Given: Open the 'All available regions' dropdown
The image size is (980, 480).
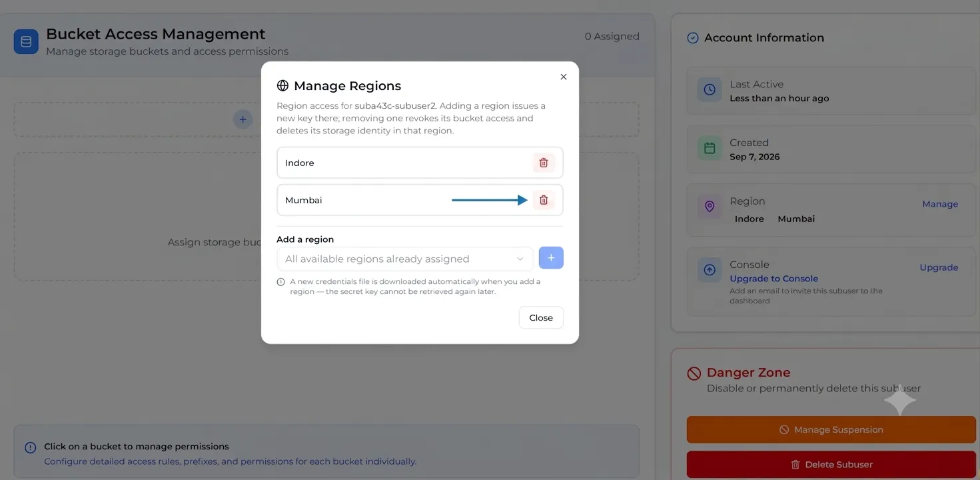Looking at the screenshot, I should 405,259.
